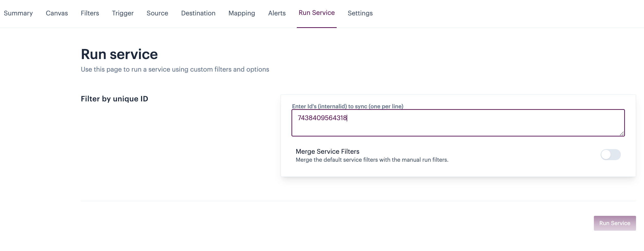
Task: Click the "Run service" page heading
Action: pyautogui.click(x=119, y=54)
